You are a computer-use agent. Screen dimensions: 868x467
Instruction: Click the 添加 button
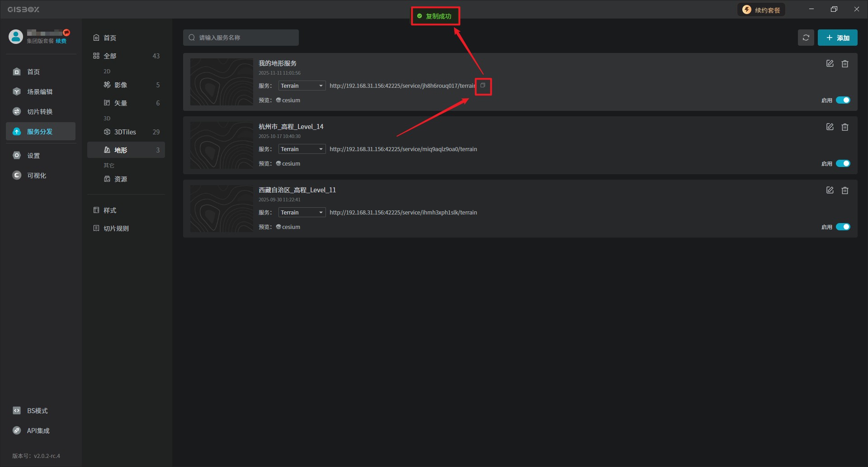(837, 38)
